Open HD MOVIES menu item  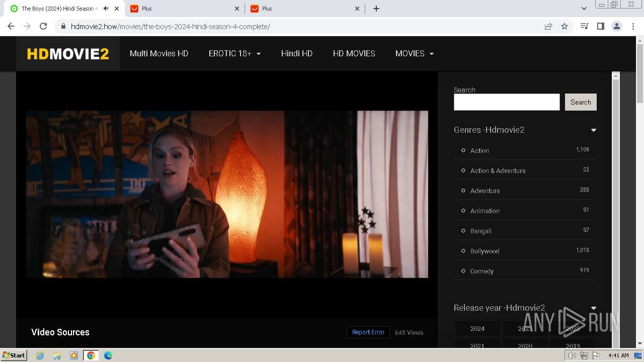(x=354, y=53)
